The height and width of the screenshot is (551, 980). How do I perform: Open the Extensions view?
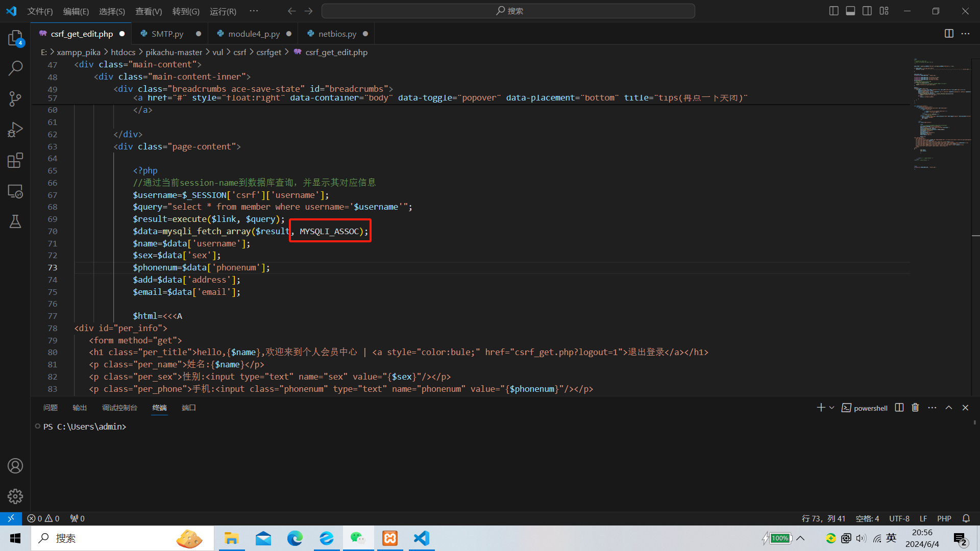click(x=15, y=160)
